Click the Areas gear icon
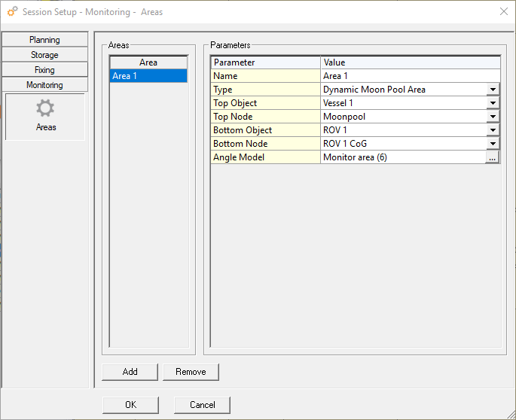Image resolution: width=516 pixels, height=420 pixels. 45,109
